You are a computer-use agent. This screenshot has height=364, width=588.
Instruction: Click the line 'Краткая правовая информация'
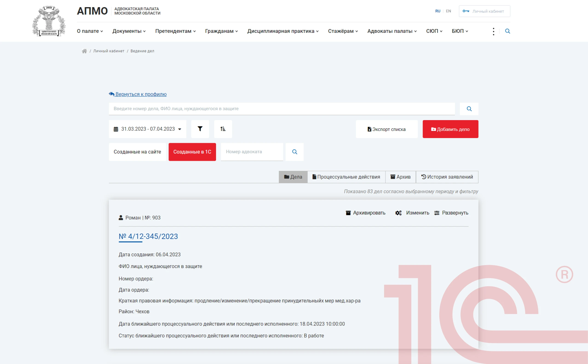point(239,301)
